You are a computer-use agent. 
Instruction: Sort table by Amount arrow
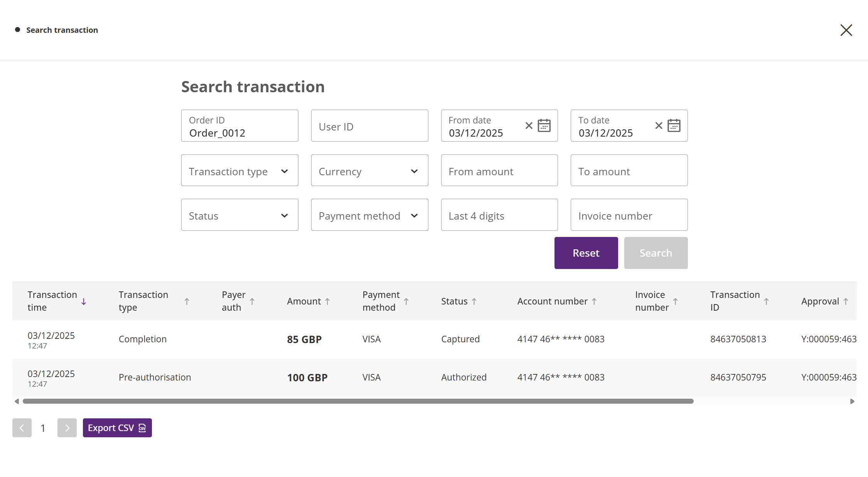pyautogui.click(x=327, y=301)
